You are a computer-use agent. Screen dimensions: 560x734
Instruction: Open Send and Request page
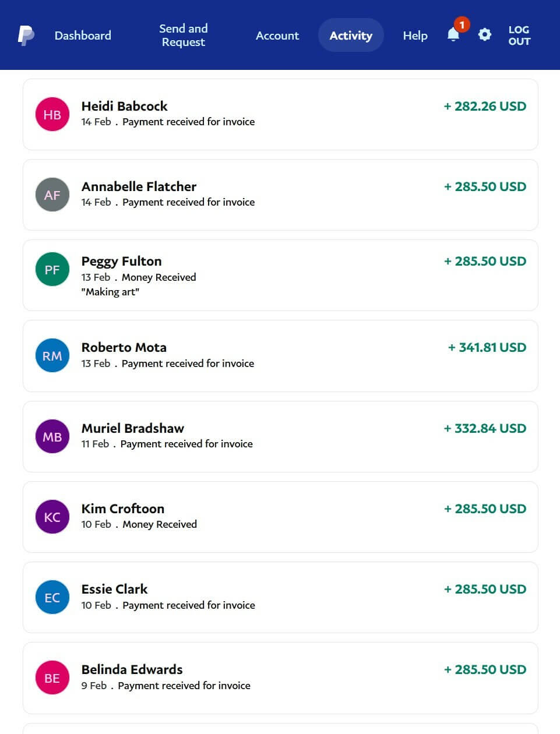pos(183,35)
